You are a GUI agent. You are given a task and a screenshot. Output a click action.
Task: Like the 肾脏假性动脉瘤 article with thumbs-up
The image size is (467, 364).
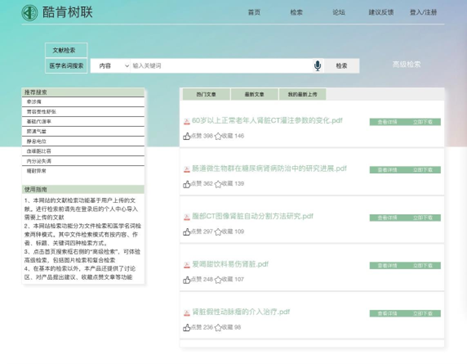(187, 327)
